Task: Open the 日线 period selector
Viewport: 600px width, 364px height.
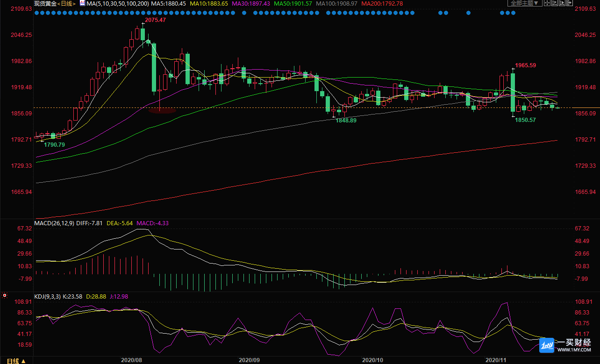Action: pyautogui.click(x=16, y=361)
